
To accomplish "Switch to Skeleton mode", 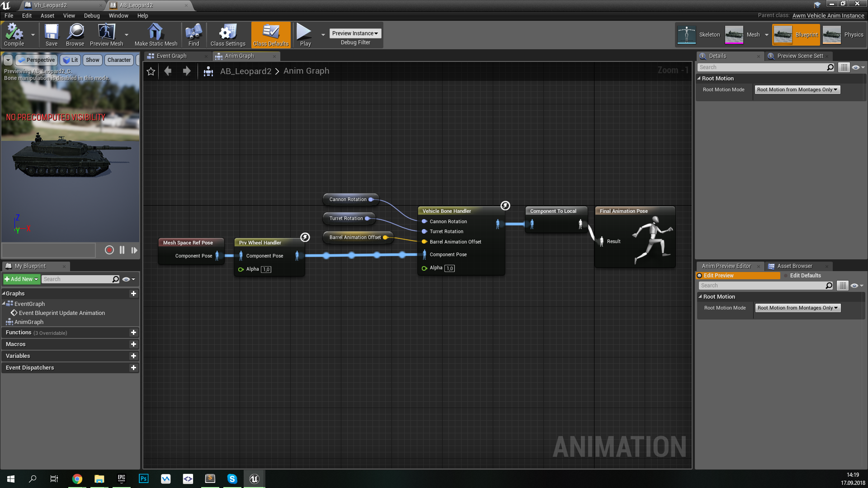I will click(x=699, y=35).
